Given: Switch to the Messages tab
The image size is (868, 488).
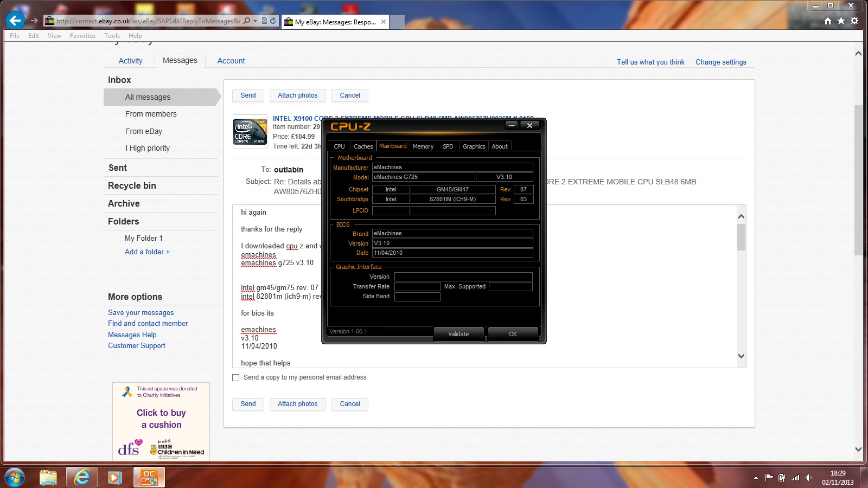Looking at the screenshot, I should 180,60.
